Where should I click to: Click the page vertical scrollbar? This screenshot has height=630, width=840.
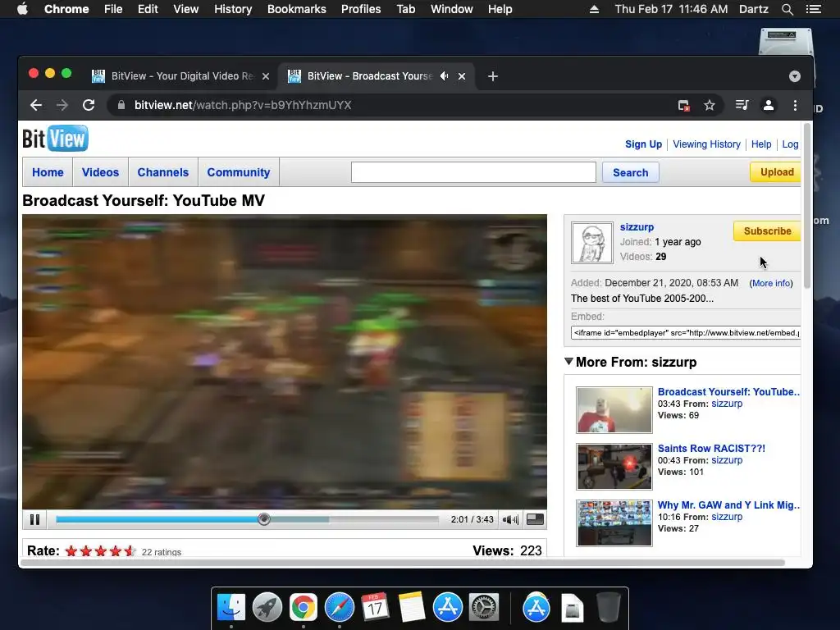[x=807, y=206]
